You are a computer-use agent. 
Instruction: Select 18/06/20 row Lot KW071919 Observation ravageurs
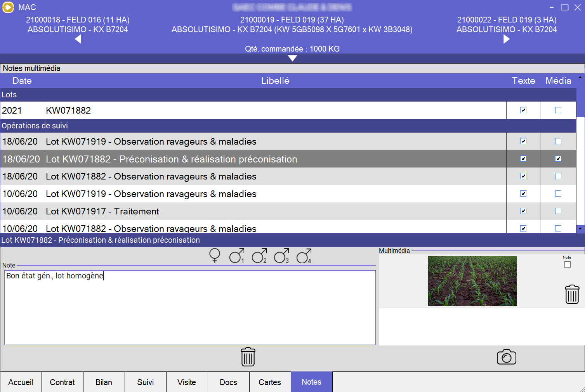pos(288,142)
